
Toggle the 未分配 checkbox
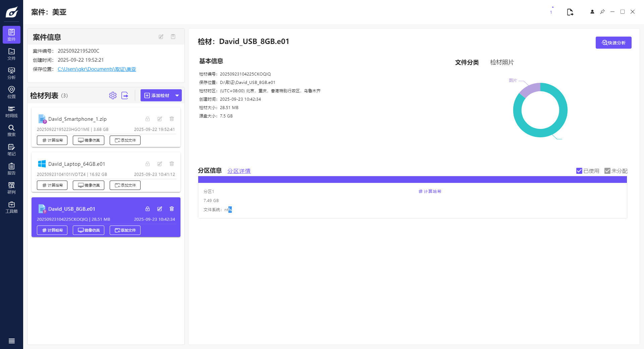coord(607,171)
